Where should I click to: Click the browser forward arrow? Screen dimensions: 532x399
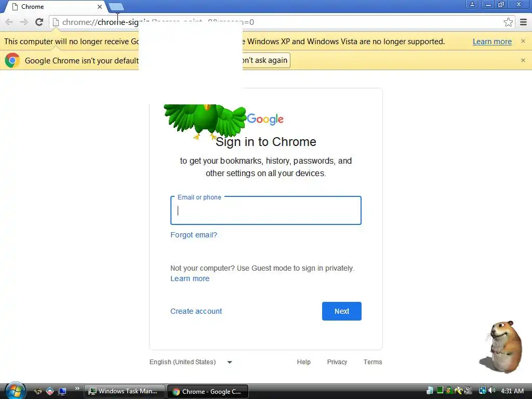click(24, 22)
